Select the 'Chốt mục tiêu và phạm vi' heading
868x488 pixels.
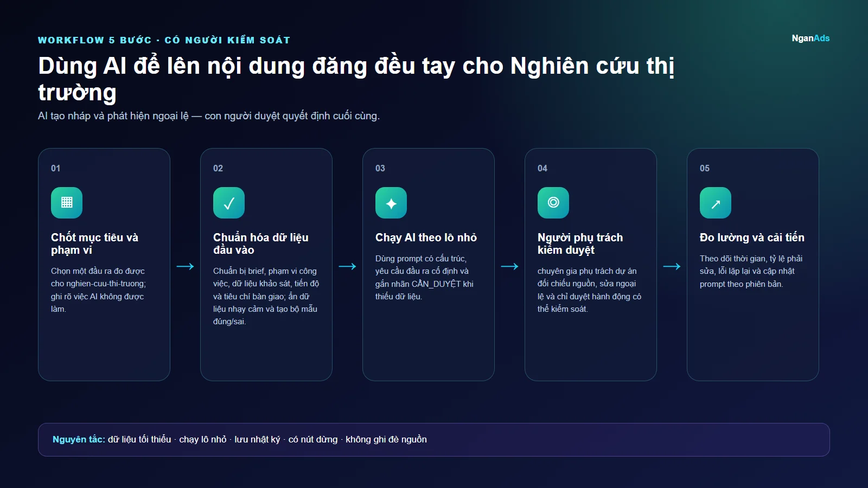(x=94, y=243)
